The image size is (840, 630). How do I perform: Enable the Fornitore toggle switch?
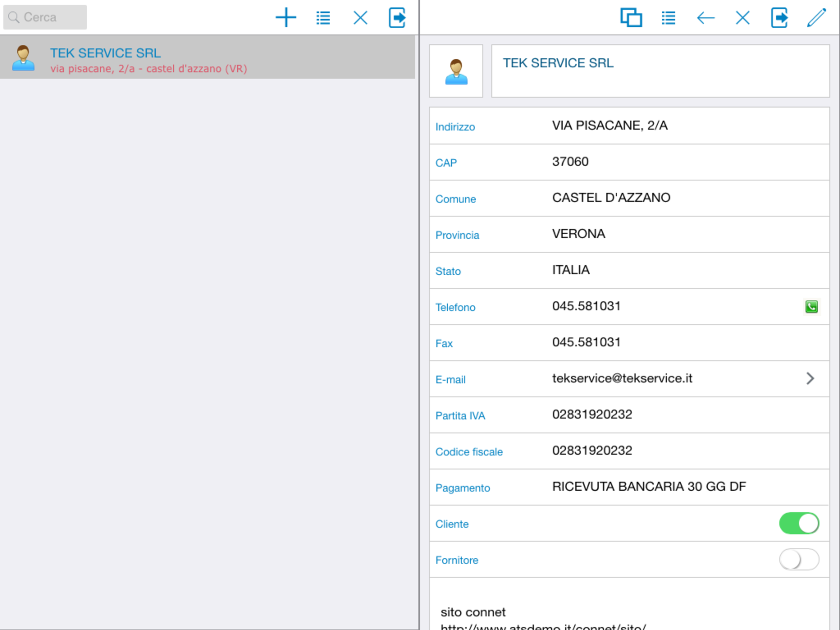click(799, 559)
